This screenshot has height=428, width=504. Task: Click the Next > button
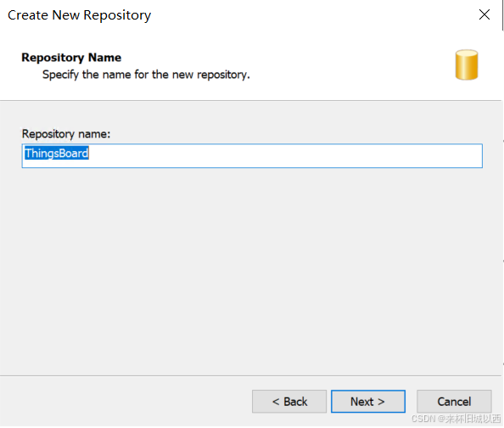[x=368, y=402]
